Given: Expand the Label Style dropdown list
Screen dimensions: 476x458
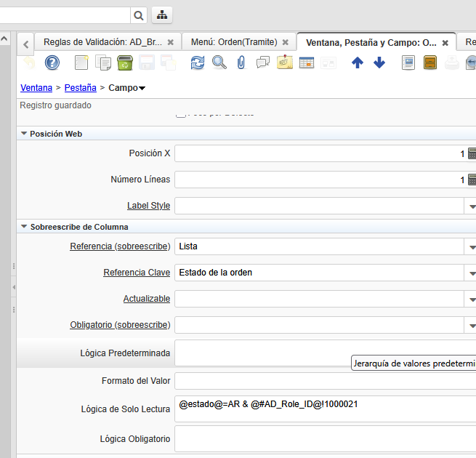Looking at the screenshot, I should [x=471, y=206].
